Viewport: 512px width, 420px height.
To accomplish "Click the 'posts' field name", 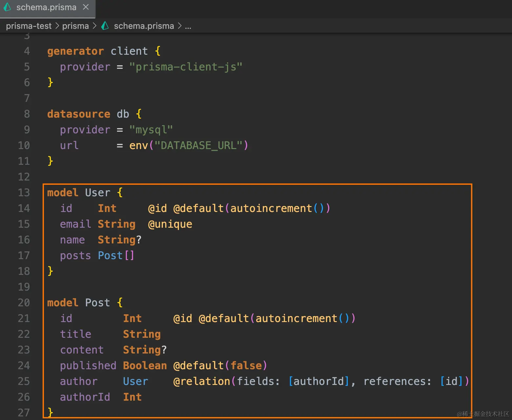I will (x=75, y=256).
